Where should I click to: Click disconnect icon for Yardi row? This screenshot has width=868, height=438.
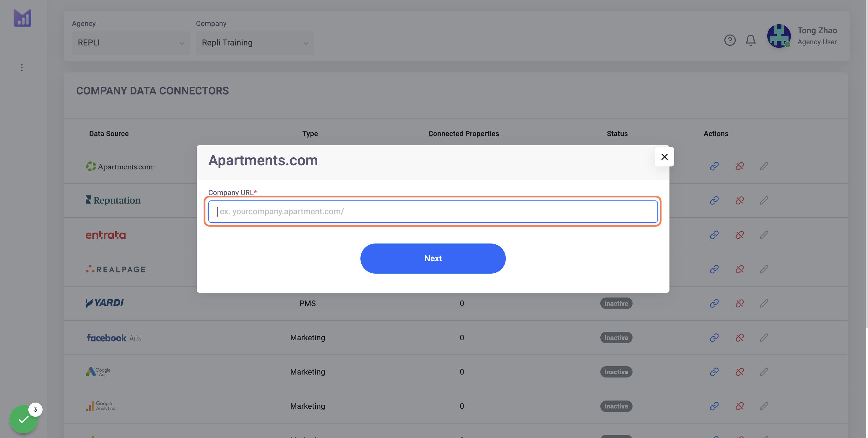pos(739,304)
